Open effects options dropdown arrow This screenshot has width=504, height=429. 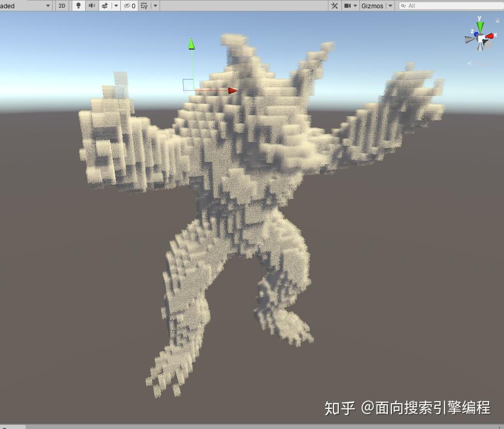[116, 6]
